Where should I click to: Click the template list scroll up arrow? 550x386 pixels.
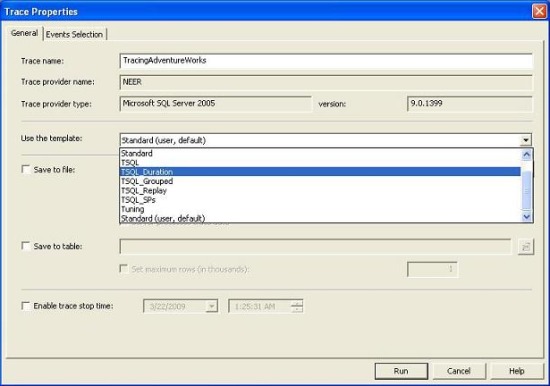coord(526,154)
